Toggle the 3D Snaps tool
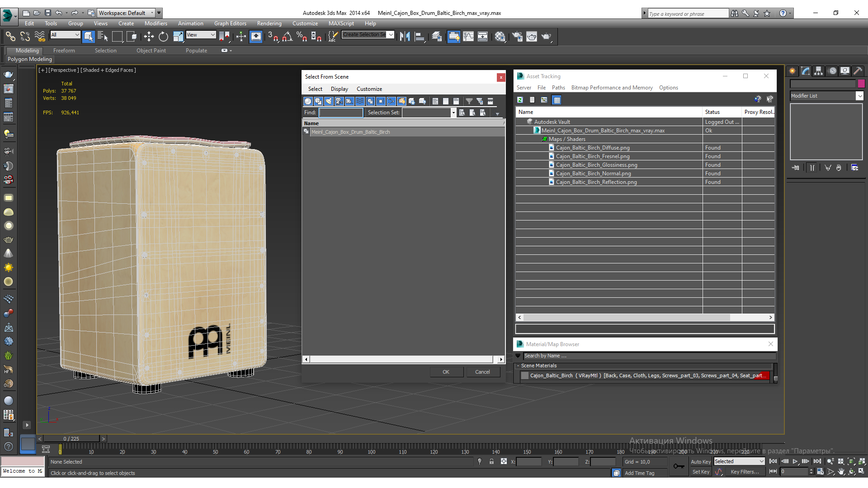The width and height of the screenshot is (868, 488). (x=273, y=37)
